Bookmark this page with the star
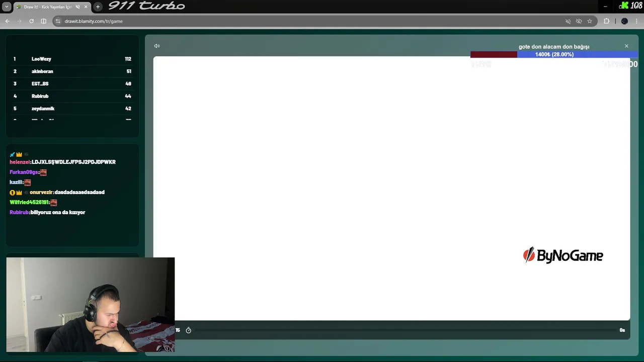Viewport: 644px width, 362px height. [x=590, y=21]
